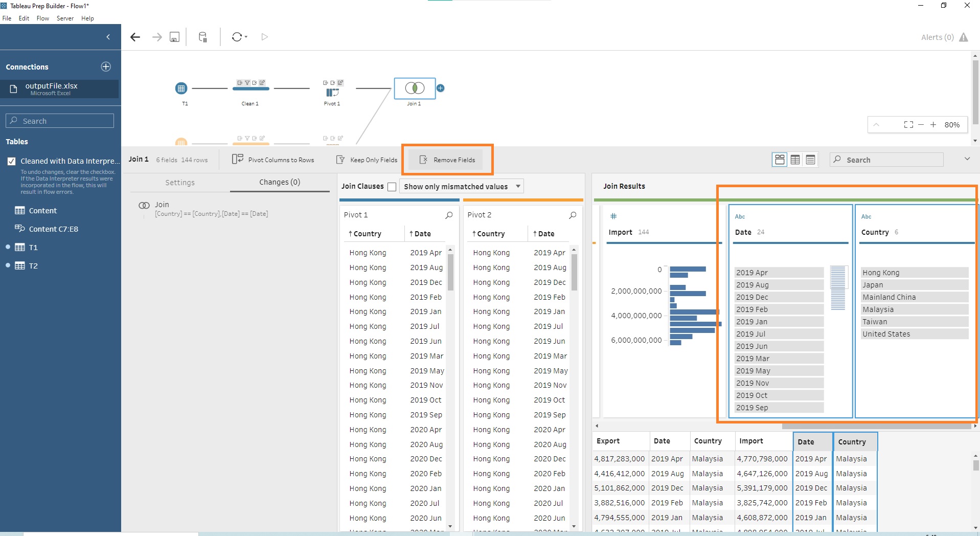This screenshot has height=536, width=980.
Task: Open the File menu
Action: (x=7, y=18)
